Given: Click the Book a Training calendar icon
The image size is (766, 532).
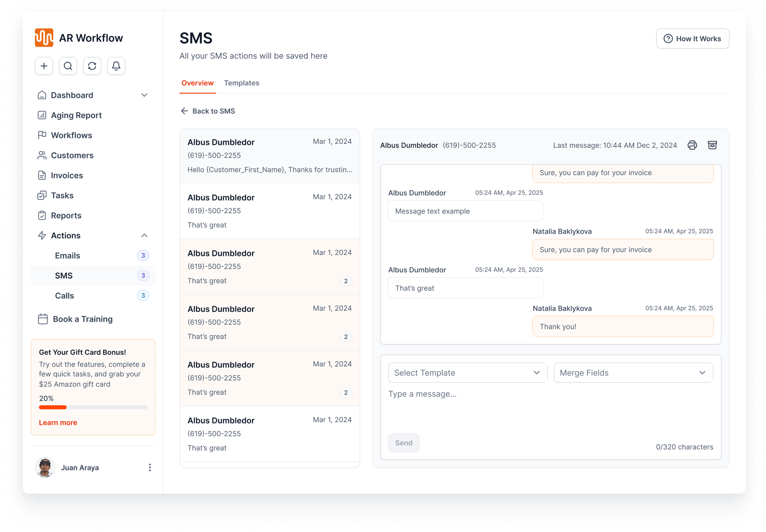Looking at the screenshot, I should (43, 319).
